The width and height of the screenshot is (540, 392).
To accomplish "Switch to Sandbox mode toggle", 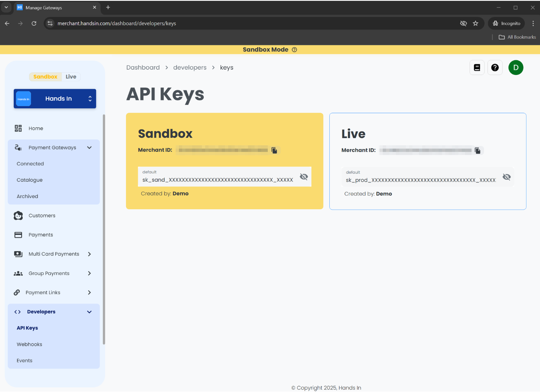I will (x=45, y=77).
